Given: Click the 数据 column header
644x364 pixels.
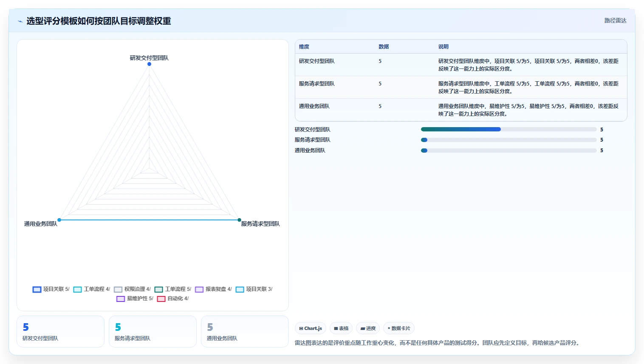Looking at the screenshot, I should coord(384,47).
